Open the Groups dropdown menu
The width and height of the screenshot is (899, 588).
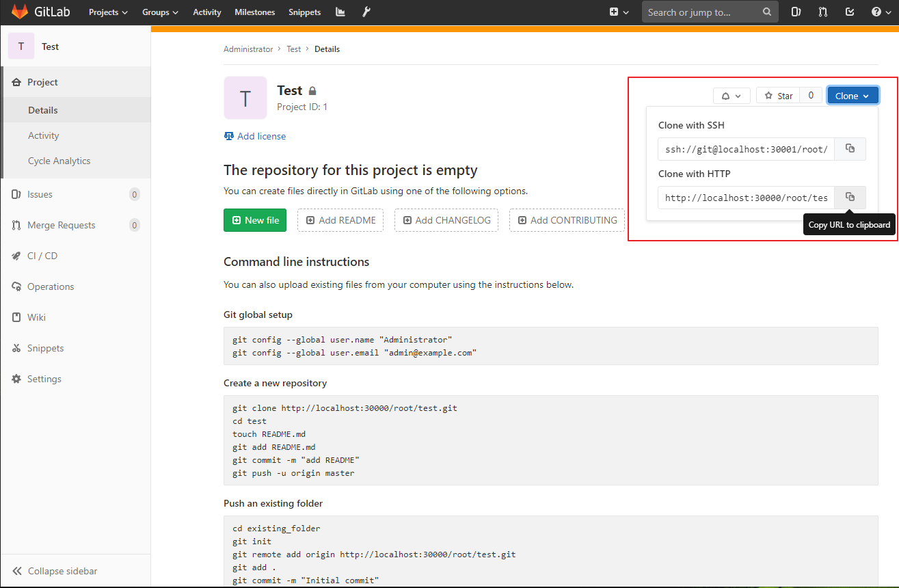coord(160,12)
